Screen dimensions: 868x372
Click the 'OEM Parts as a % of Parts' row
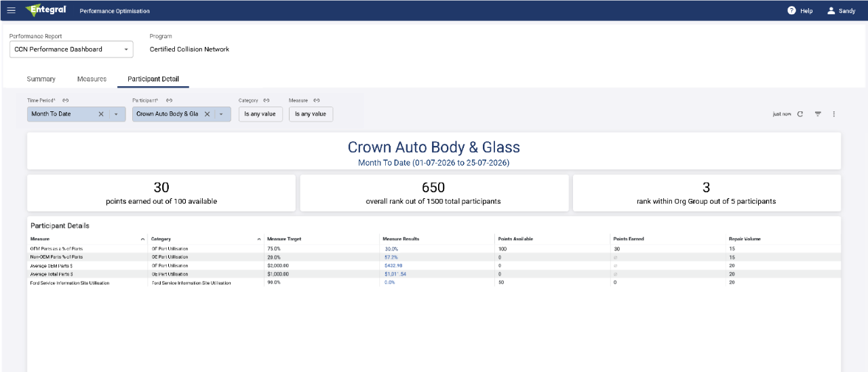(x=434, y=249)
